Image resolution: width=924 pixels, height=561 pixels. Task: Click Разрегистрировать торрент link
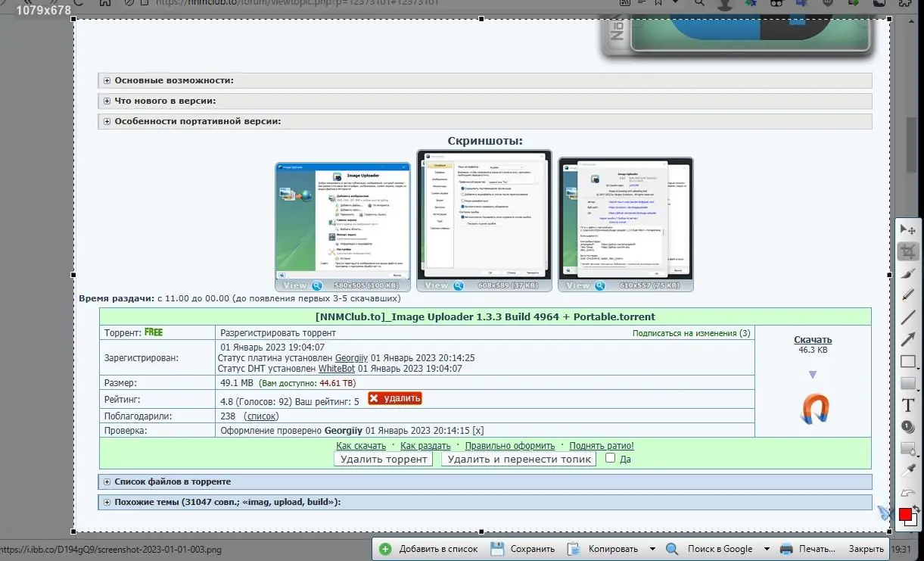278,332
